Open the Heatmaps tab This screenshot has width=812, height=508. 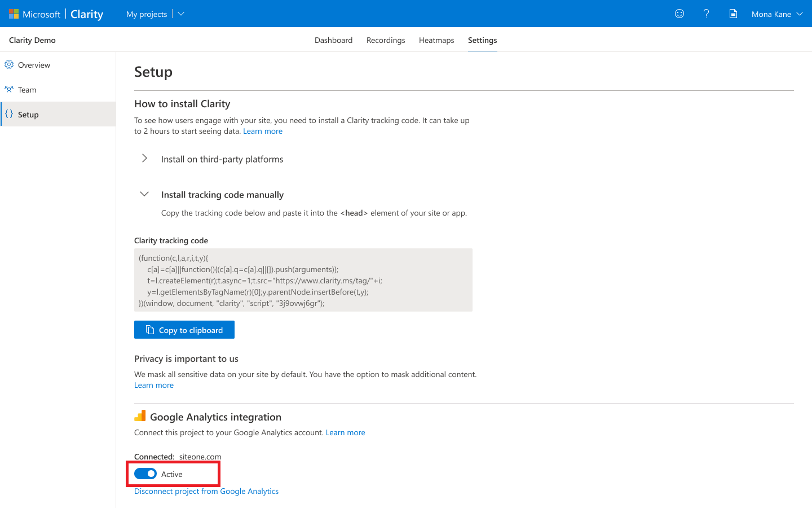point(436,40)
